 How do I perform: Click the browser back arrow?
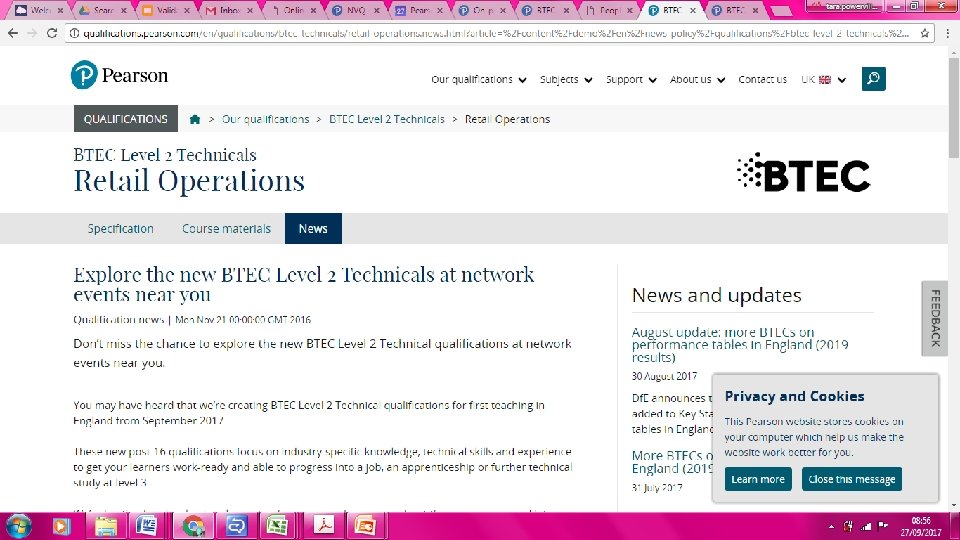[13, 33]
